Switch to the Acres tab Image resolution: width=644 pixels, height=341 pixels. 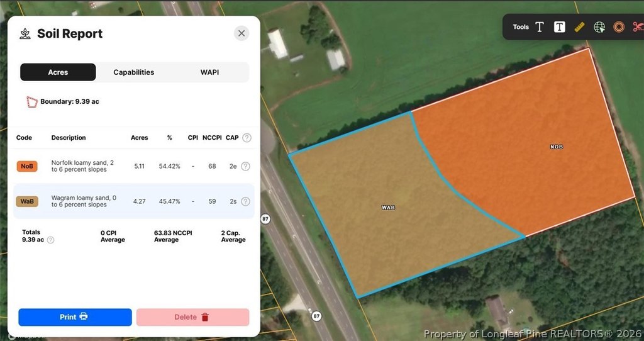(58, 72)
